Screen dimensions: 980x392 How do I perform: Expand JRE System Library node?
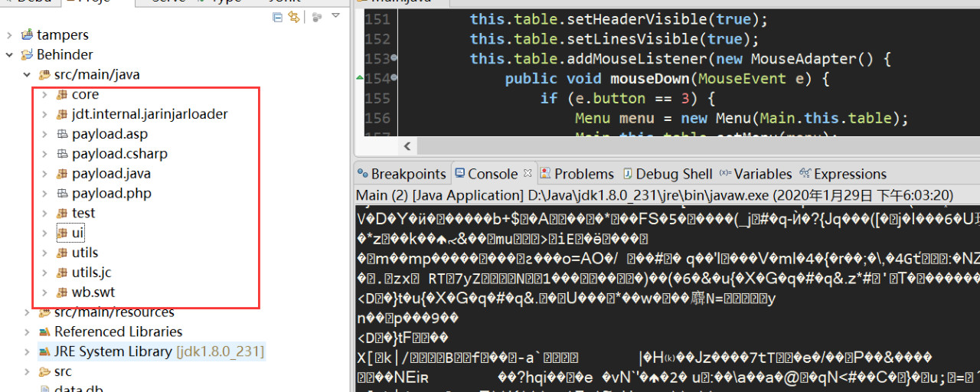(x=27, y=351)
